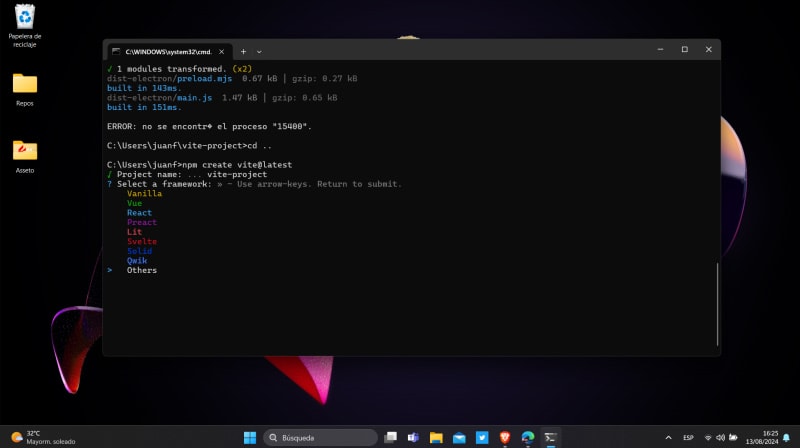
Task: Show hidden system tray icons
Action: click(668, 437)
